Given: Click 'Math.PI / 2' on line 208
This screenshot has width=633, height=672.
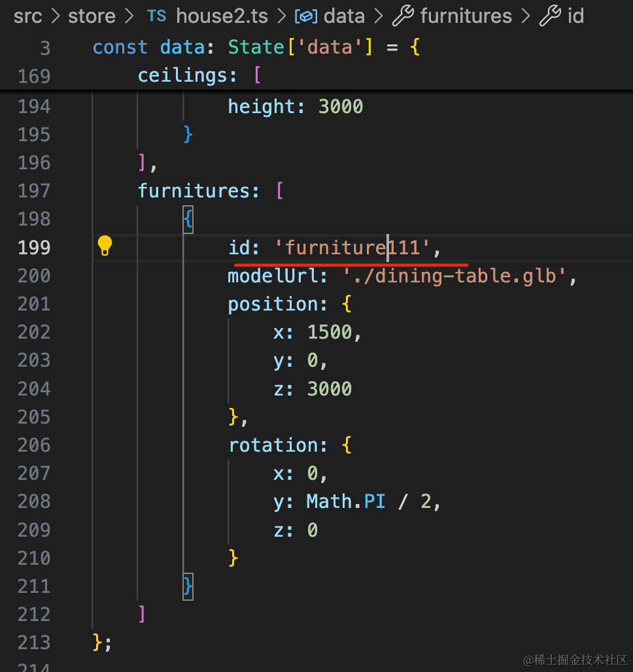Looking at the screenshot, I should tap(368, 501).
